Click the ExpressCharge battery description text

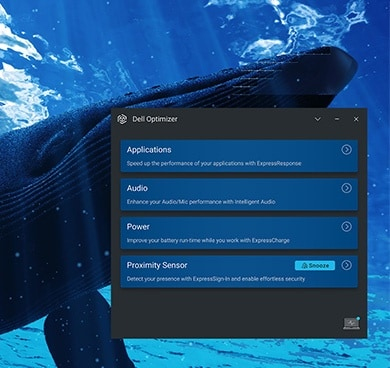tap(208, 240)
